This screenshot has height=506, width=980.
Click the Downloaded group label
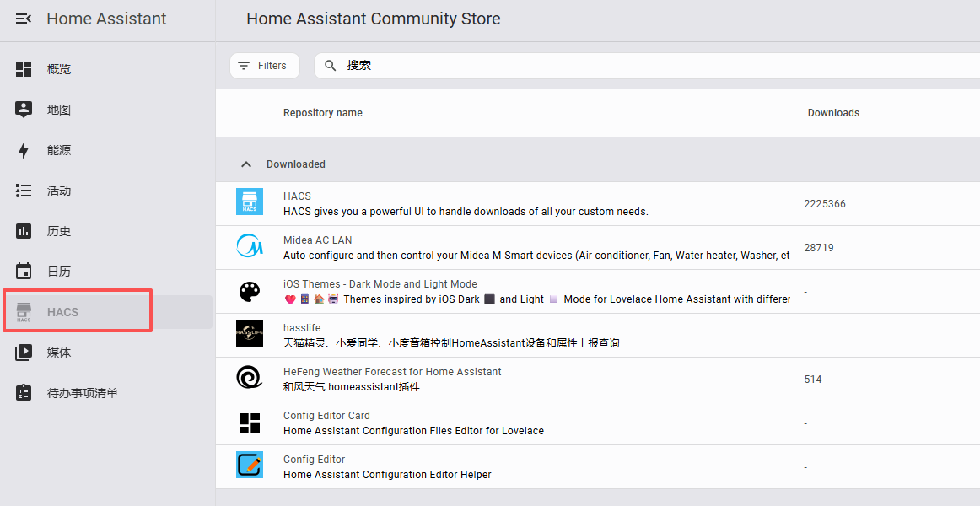[296, 164]
